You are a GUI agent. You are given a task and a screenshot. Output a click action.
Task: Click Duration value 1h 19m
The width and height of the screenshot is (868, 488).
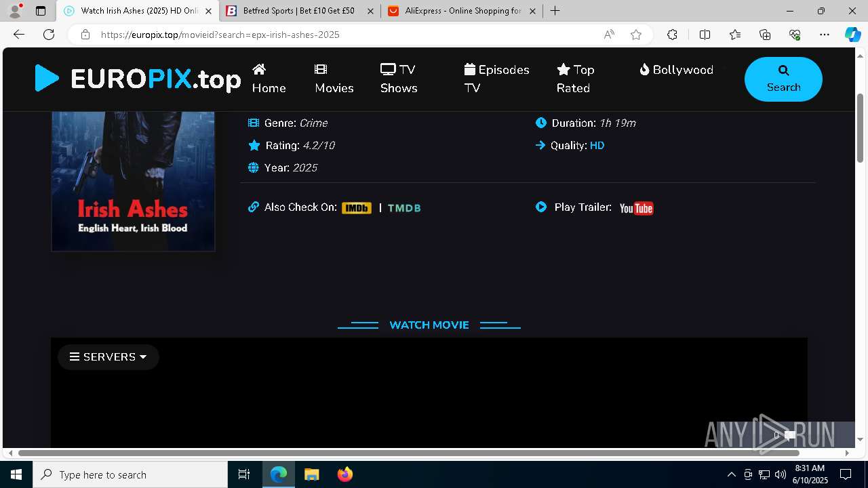click(x=618, y=123)
